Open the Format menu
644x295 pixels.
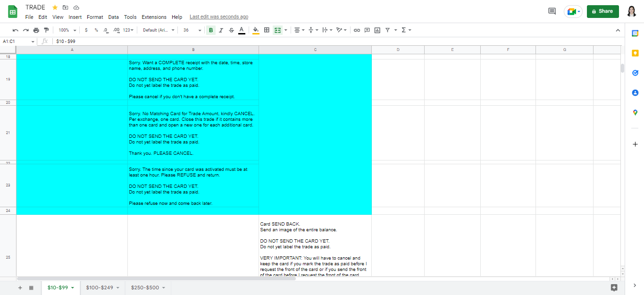[x=95, y=17]
